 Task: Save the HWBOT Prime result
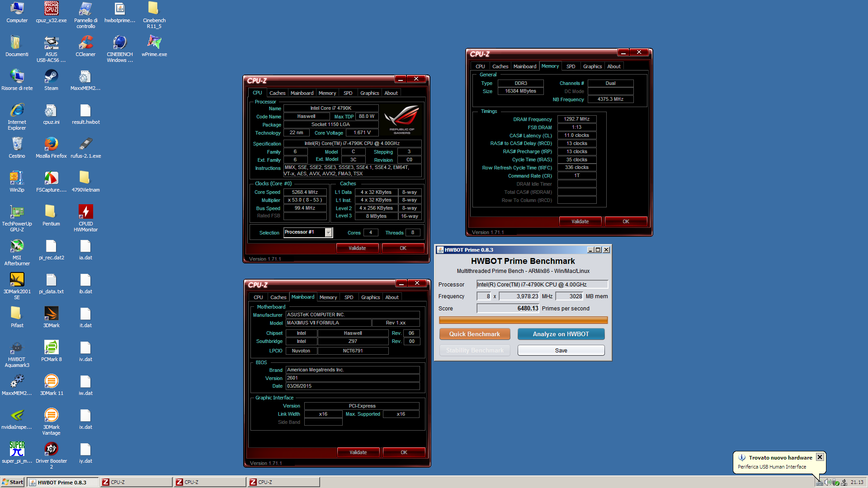[x=561, y=350]
